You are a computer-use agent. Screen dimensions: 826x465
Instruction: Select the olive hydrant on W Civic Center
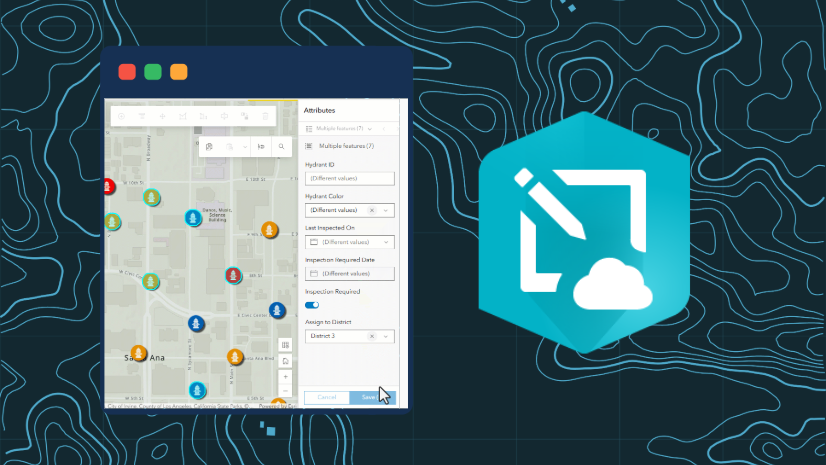(151, 281)
